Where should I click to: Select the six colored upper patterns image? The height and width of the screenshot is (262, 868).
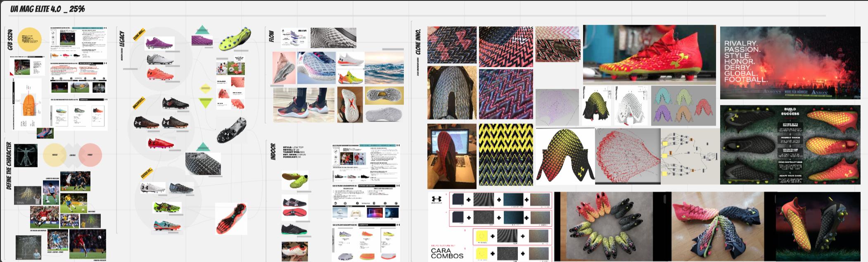point(683,106)
